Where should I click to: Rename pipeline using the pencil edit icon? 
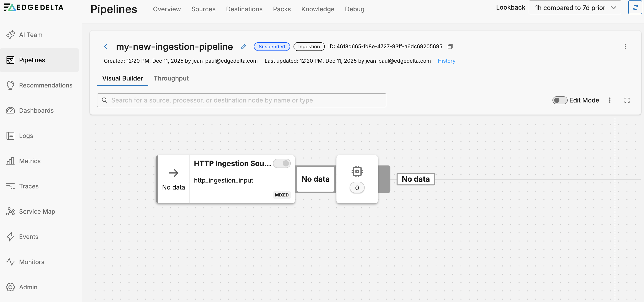(243, 47)
